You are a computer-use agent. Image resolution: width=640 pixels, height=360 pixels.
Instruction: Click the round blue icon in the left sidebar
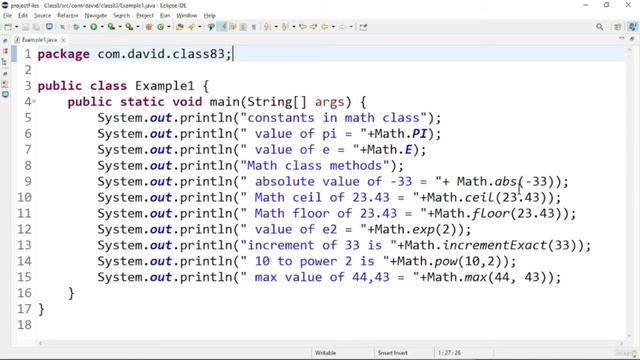[x=5, y=94]
